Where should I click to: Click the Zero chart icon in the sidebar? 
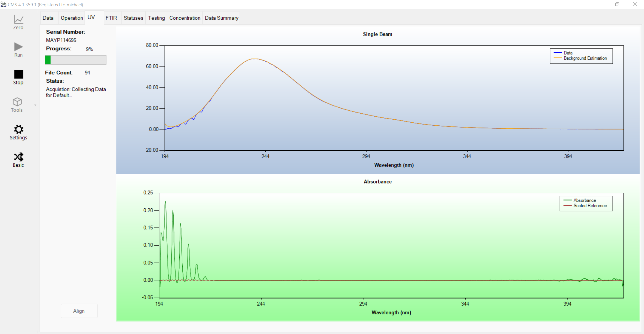tap(18, 20)
